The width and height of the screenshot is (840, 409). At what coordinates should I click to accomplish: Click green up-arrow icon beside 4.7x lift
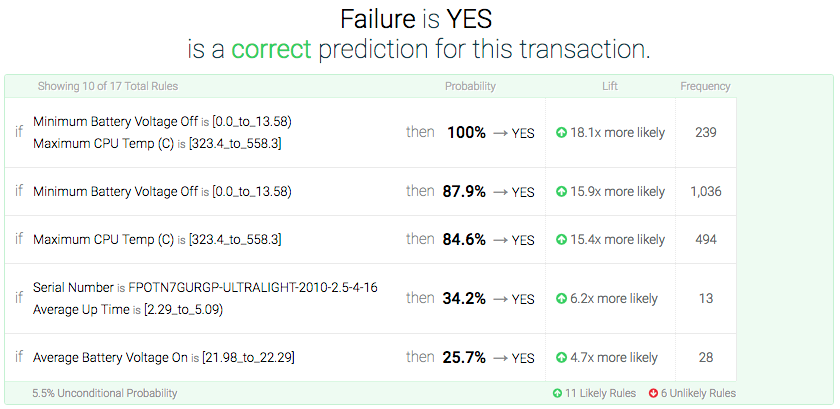(x=562, y=357)
